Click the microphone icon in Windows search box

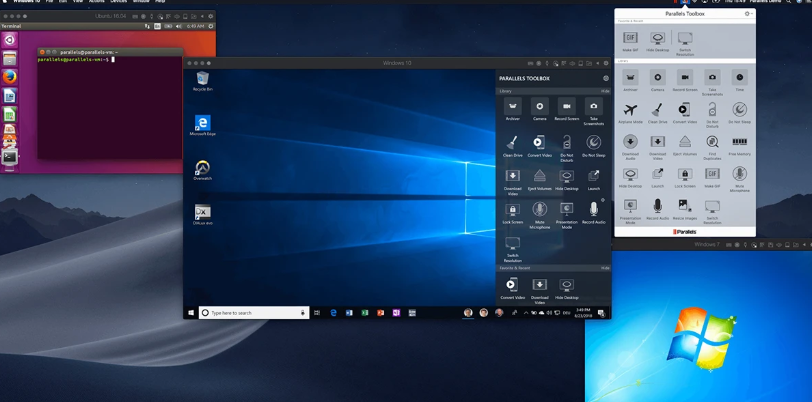(302, 313)
